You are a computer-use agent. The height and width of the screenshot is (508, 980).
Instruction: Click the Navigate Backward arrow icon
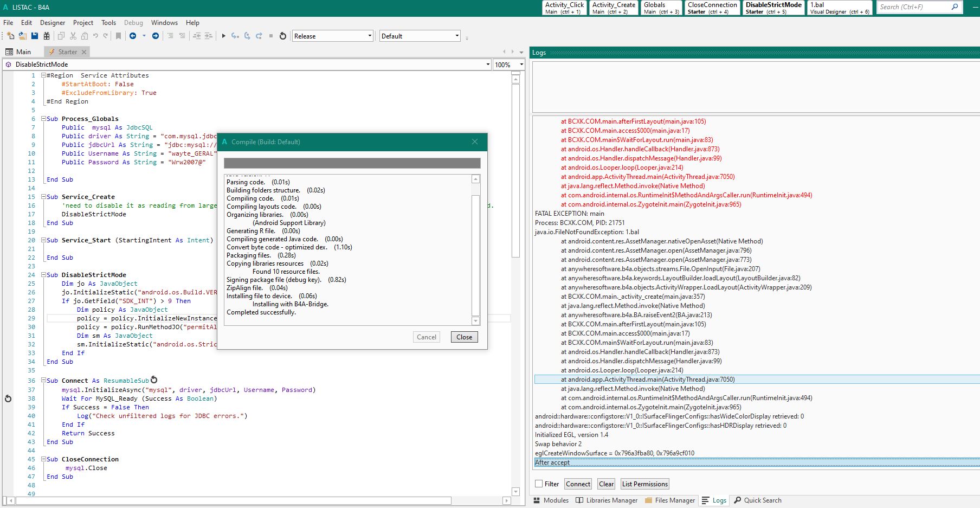click(133, 36)
